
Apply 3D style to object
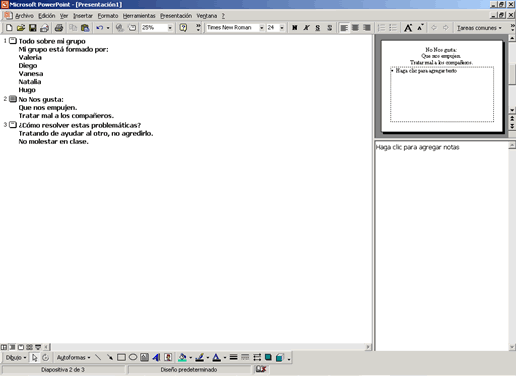(280, 358)
